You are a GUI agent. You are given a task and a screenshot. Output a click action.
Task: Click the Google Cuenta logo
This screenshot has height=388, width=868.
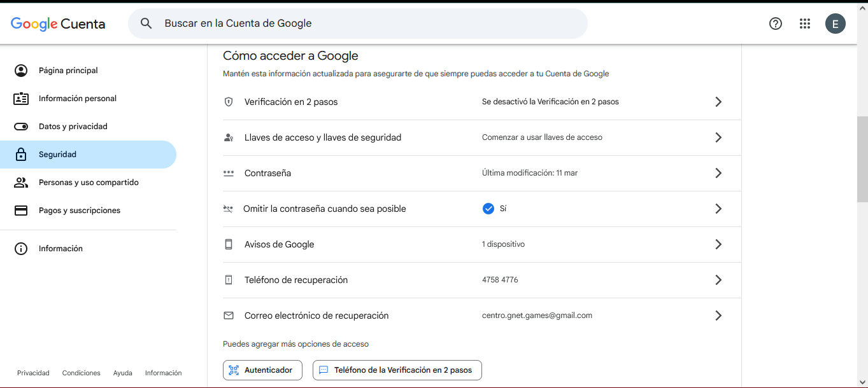point(58,24)
